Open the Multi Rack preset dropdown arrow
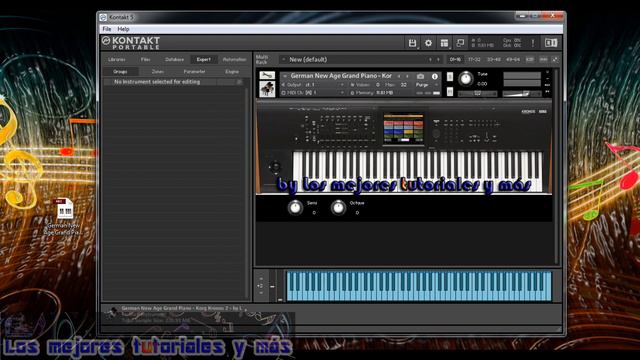Screen dimensions: 640x360 pos(284,60)
